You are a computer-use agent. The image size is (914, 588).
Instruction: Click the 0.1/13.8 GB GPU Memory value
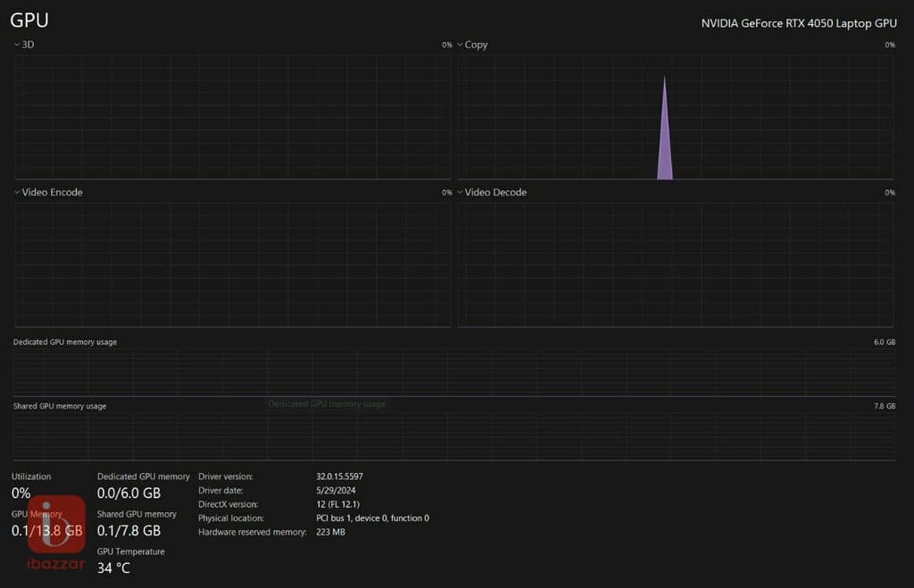point(47,531)
